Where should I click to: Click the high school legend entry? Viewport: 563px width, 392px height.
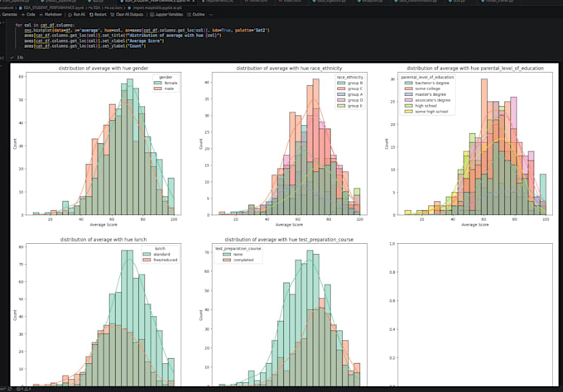click(x=421, y=106)
